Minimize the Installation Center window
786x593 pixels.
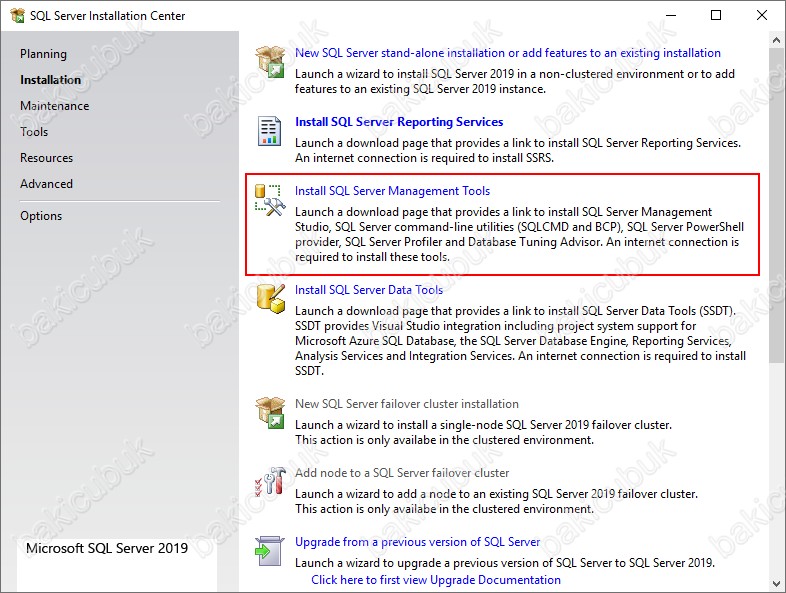(x=670, y=16)
